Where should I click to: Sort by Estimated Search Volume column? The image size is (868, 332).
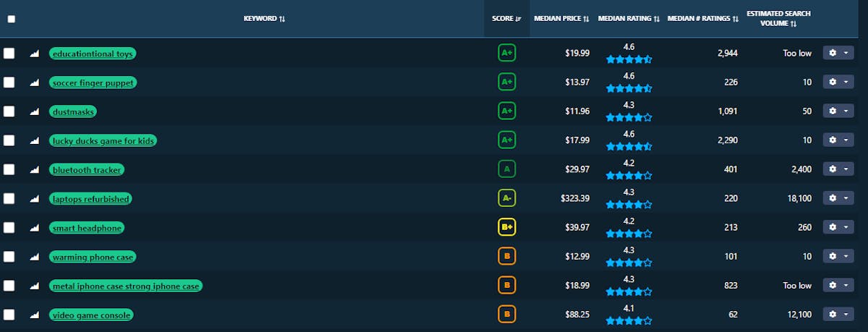coord(779,19)
